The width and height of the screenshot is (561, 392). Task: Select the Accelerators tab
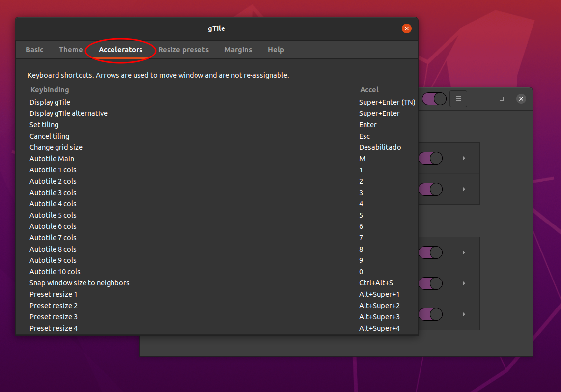tap(120, 50)
